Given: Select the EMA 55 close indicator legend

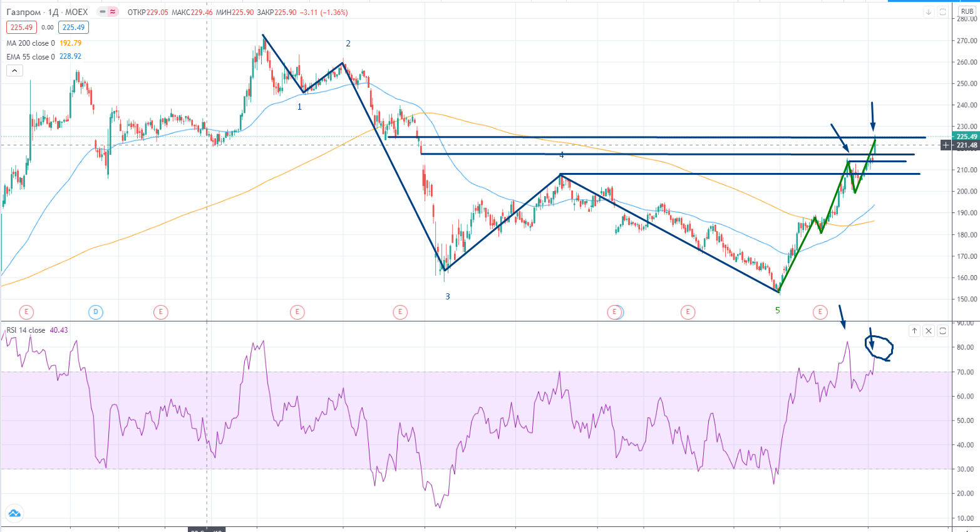Looking at the screenshot, I should 30,56.
